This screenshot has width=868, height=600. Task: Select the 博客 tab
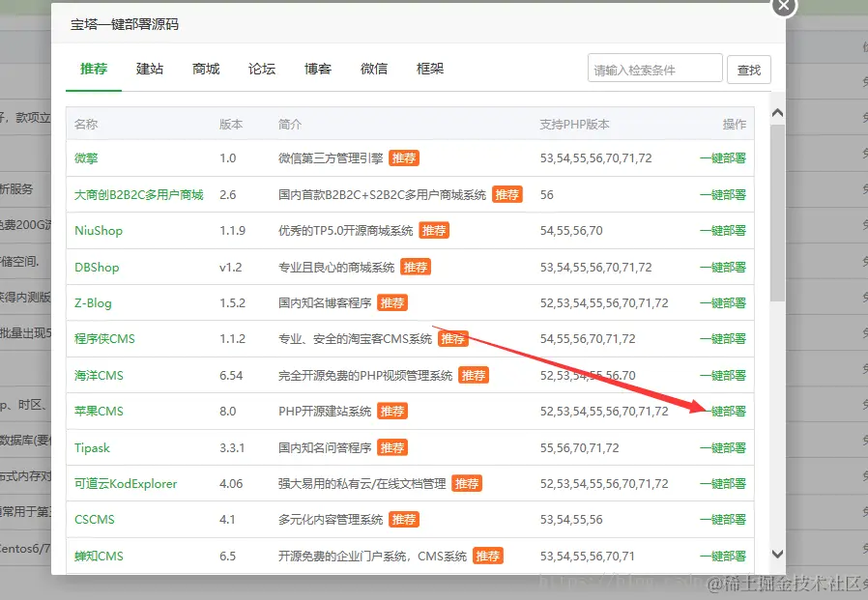318,69
